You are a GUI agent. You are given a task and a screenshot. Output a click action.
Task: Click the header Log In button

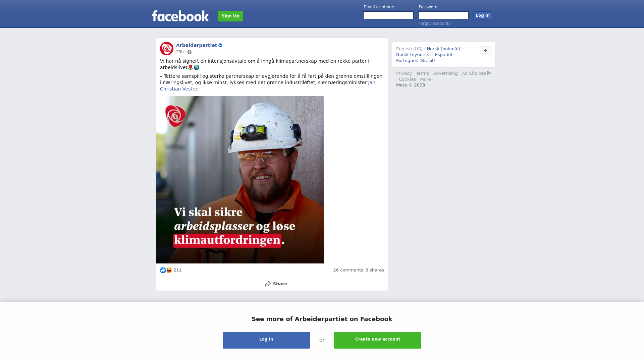point(483,15)
